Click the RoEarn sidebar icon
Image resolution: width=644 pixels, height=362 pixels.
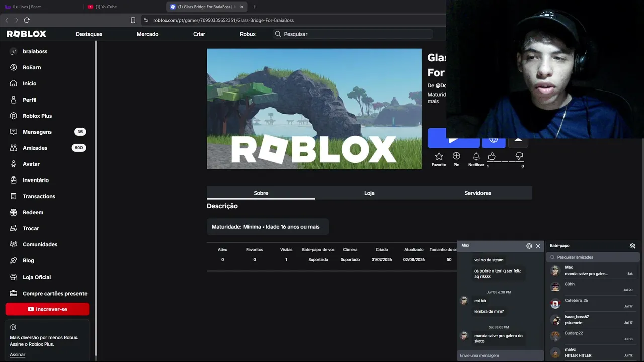pyautogui.click(x=14, y=67)
